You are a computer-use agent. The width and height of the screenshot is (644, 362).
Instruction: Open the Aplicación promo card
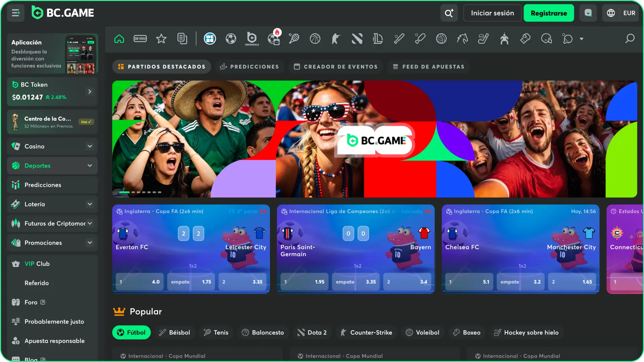[52, 54]
